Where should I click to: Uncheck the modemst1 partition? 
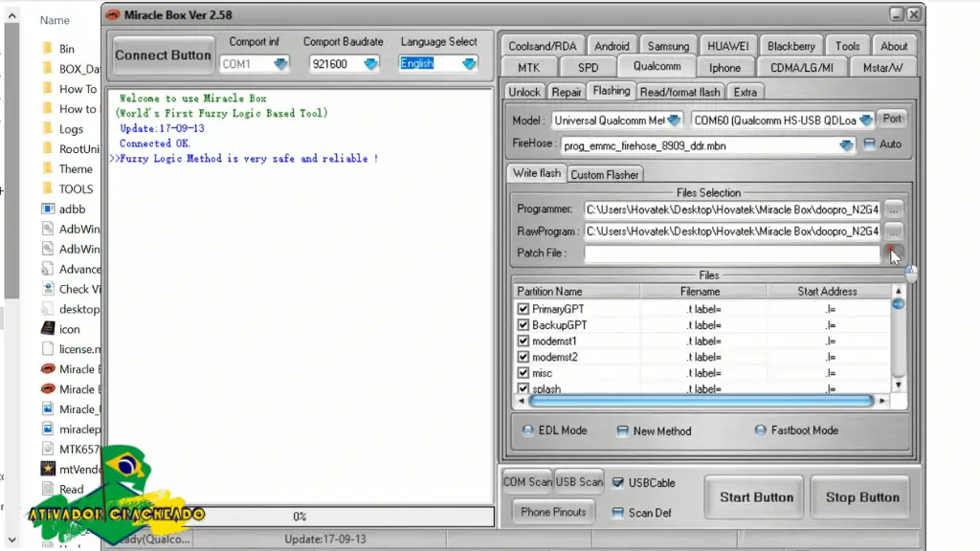(x=523, y=342)
